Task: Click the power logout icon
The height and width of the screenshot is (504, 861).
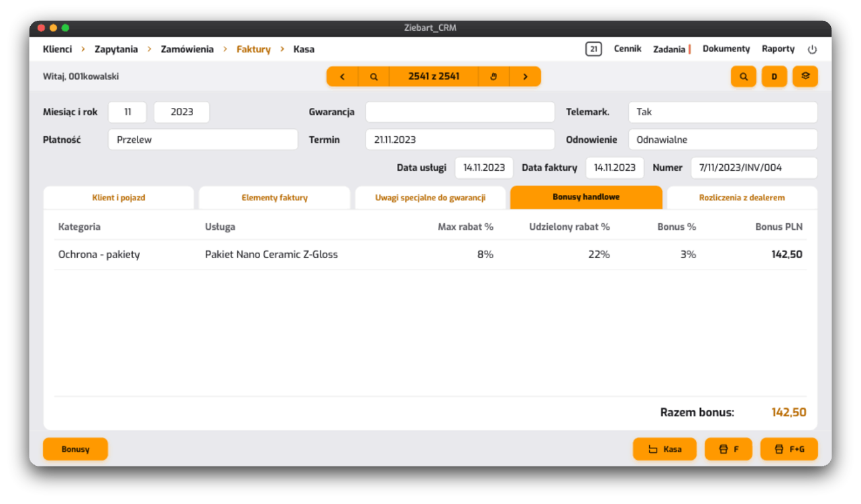Action: click(813, 49)
